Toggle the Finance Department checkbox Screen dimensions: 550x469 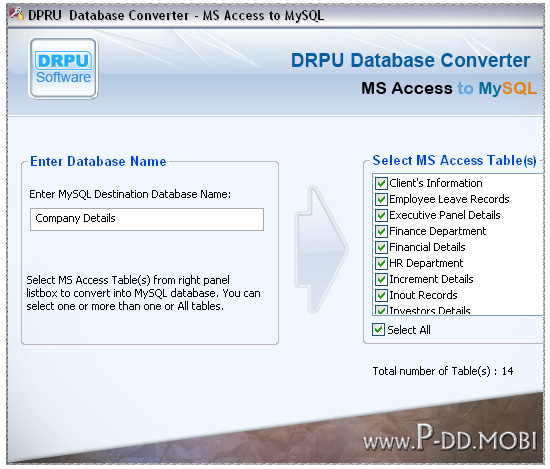pyautogui.click(x=381, y=231)
